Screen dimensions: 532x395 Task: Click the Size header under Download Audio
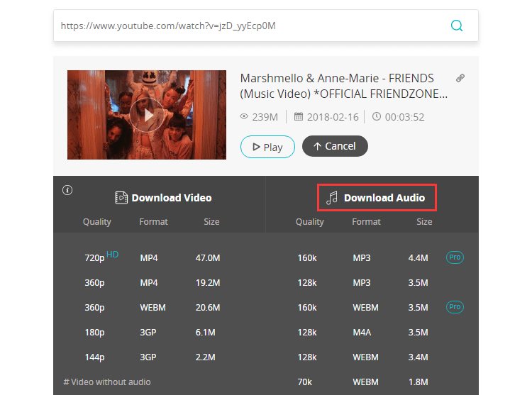(x=424, y=222)
